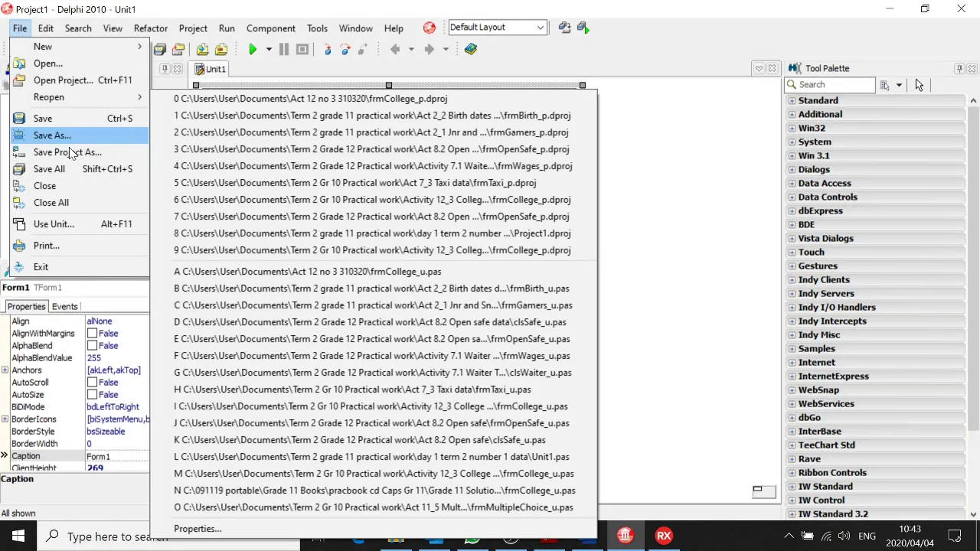Pin the Tool Palette panel

point(959,68)
